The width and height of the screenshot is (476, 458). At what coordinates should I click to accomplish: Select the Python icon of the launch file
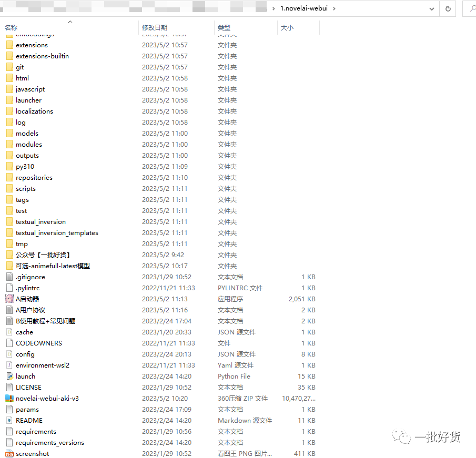11,376
